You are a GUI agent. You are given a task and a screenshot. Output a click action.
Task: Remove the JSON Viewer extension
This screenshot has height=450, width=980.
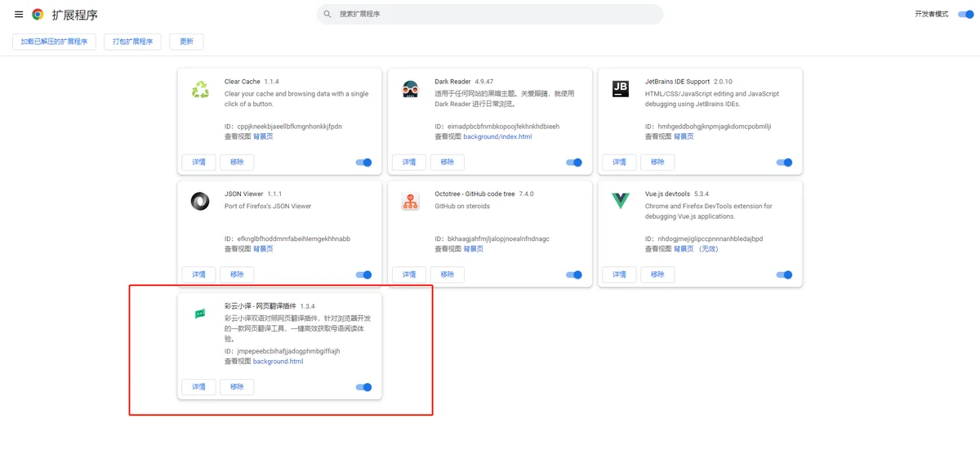pos(237,274)
